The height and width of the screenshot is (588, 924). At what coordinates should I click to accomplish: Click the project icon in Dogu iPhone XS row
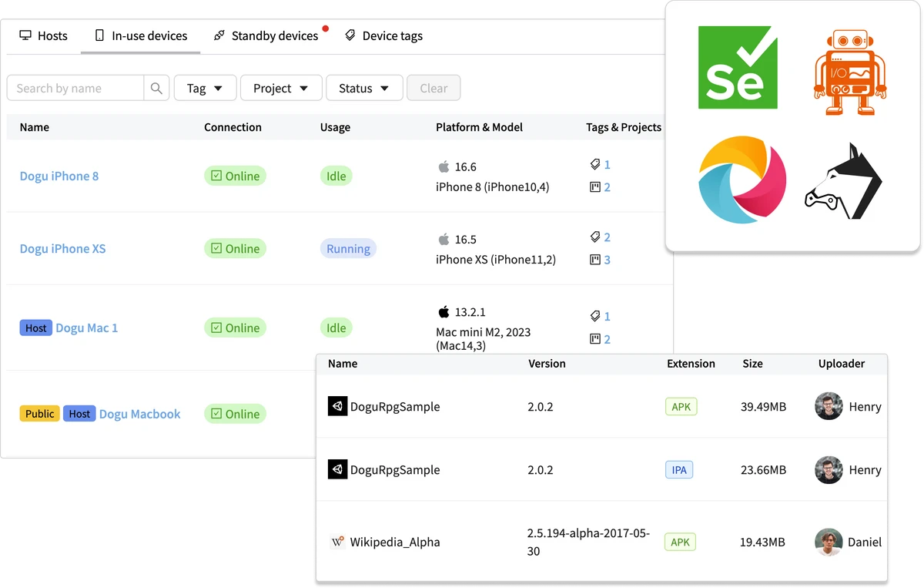[x=594, y=260]
